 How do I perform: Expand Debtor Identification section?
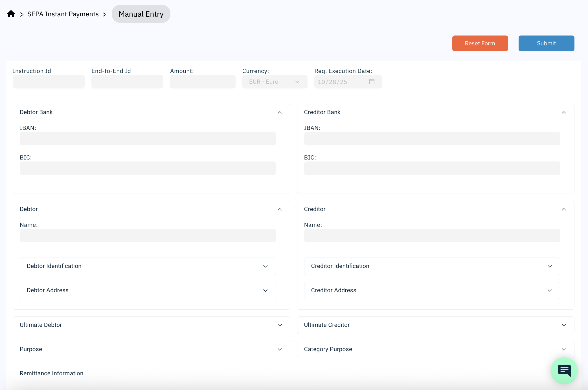pyautogui.click(x=148, y=266)
